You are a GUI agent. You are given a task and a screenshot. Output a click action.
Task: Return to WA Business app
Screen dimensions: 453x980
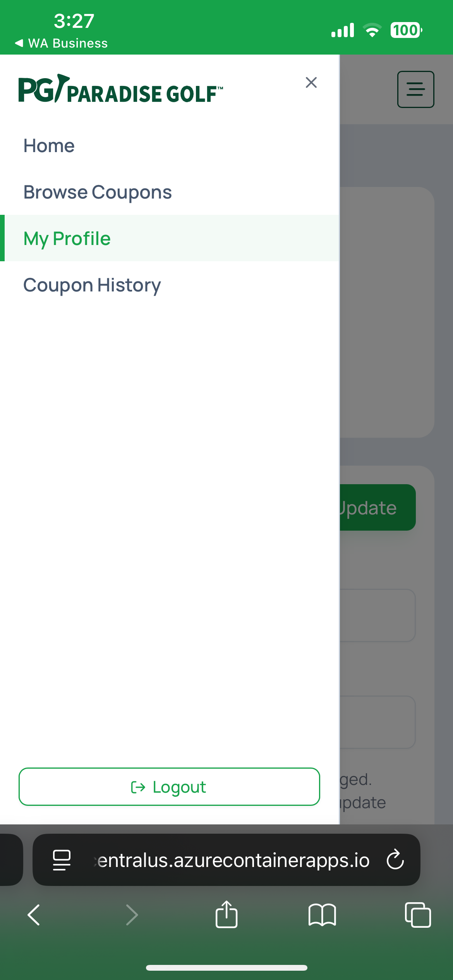pos(61,43)
